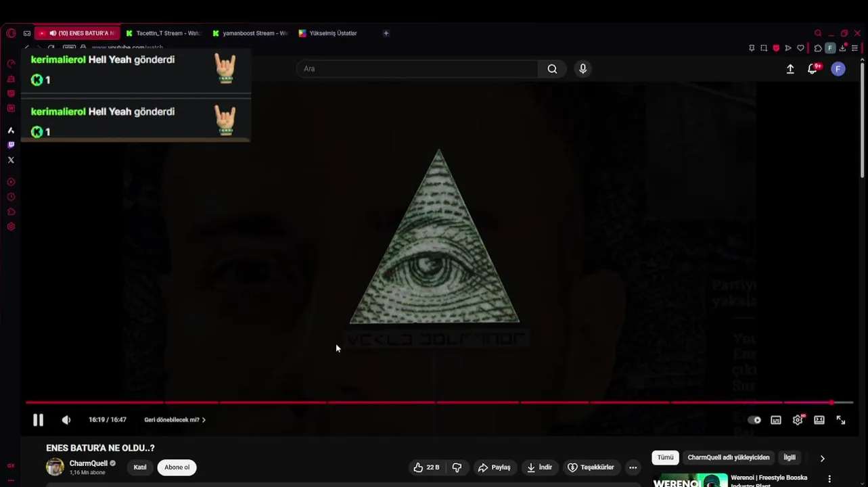Open the browser extensions puzzle icon
The width and height of the screenshot is (868, 487).
coord(818,48)
